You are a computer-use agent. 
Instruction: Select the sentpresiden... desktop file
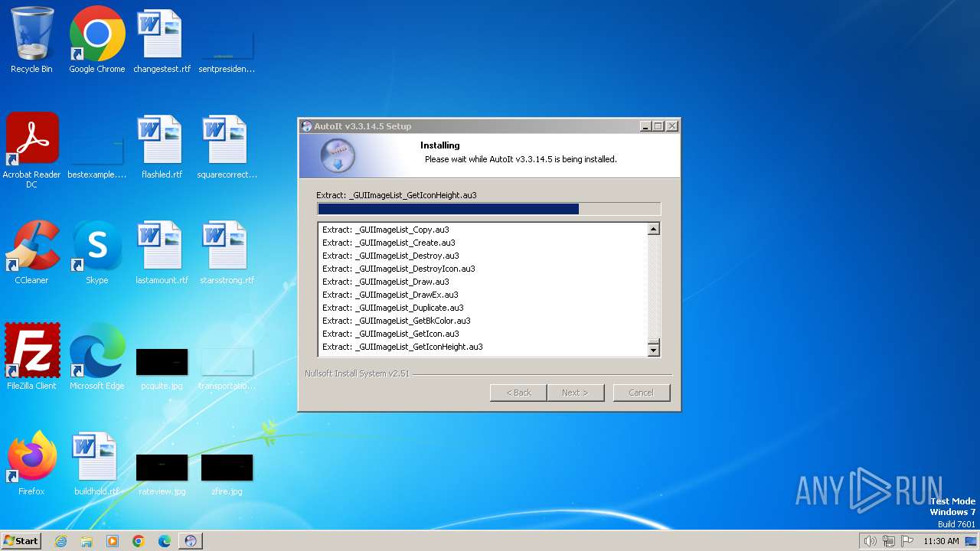pyautogui.click(x=227, y=51)
